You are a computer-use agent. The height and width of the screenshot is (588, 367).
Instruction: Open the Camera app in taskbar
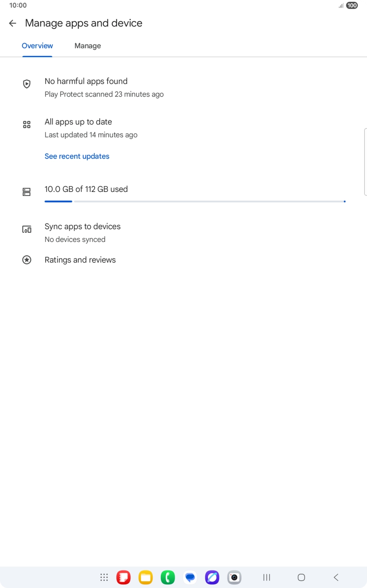coord(234,577)
